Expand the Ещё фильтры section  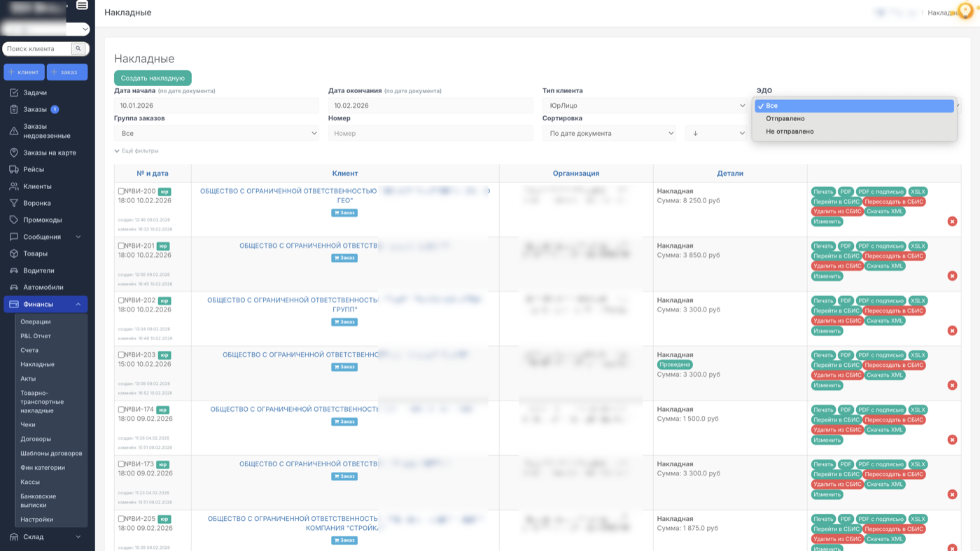pos(136,151)
